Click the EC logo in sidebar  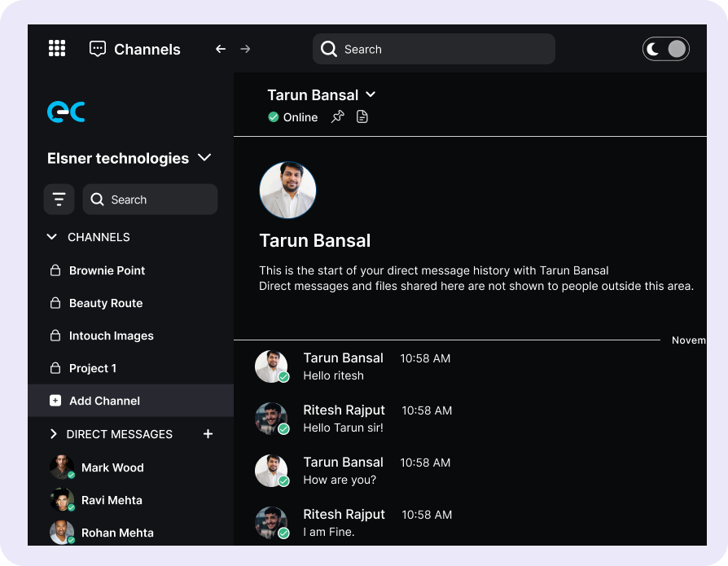tap(66, 112)
